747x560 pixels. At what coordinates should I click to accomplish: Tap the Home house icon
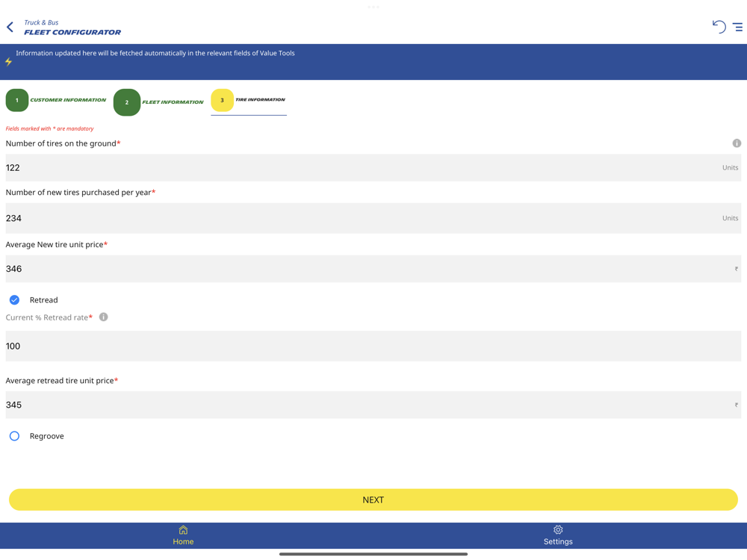(184, 530)
